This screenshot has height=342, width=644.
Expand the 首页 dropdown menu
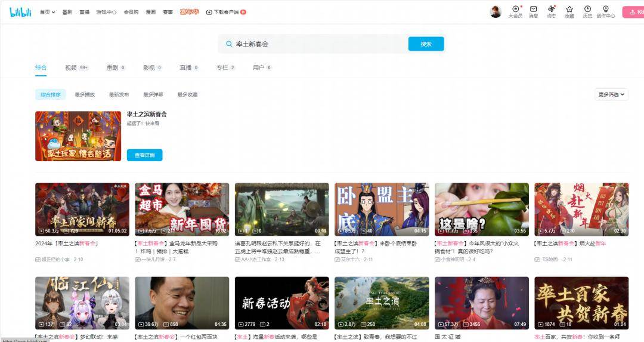[x=47, y=13]
